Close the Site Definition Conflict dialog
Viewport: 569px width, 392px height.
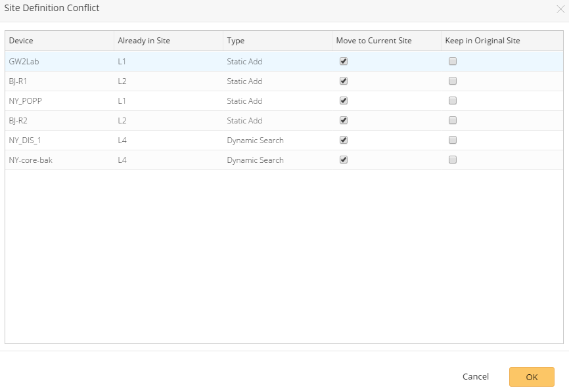(x=560, y=9)
